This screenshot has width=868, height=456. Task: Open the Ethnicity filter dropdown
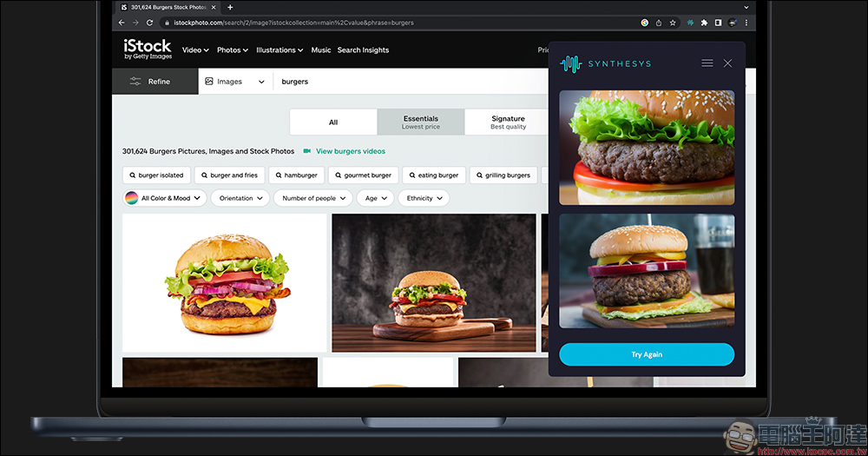(424, 198)
